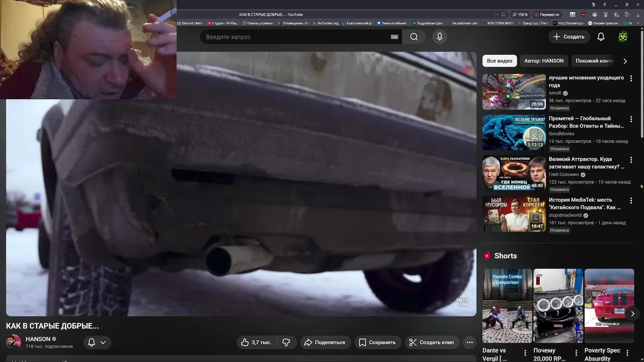The width and height of the screenshot is (644, 362).
Task: Click Перевести in the address bar
Action: click(547, 15)
